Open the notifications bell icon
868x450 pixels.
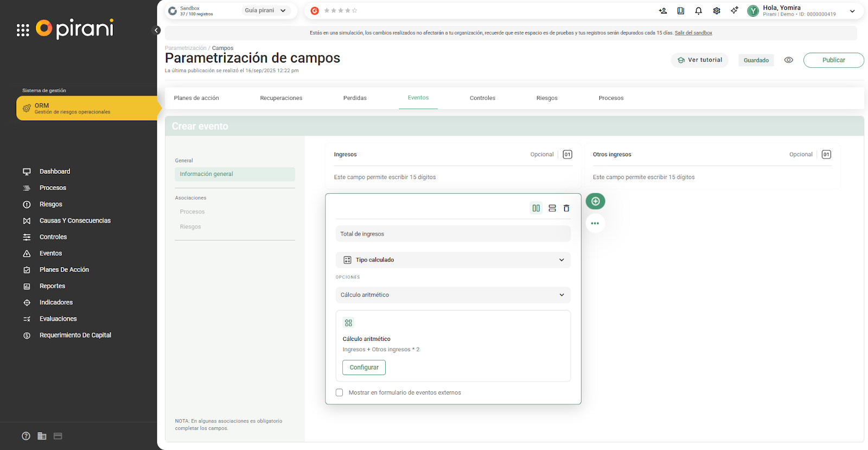pyautogui.click(x=698, y=11)
